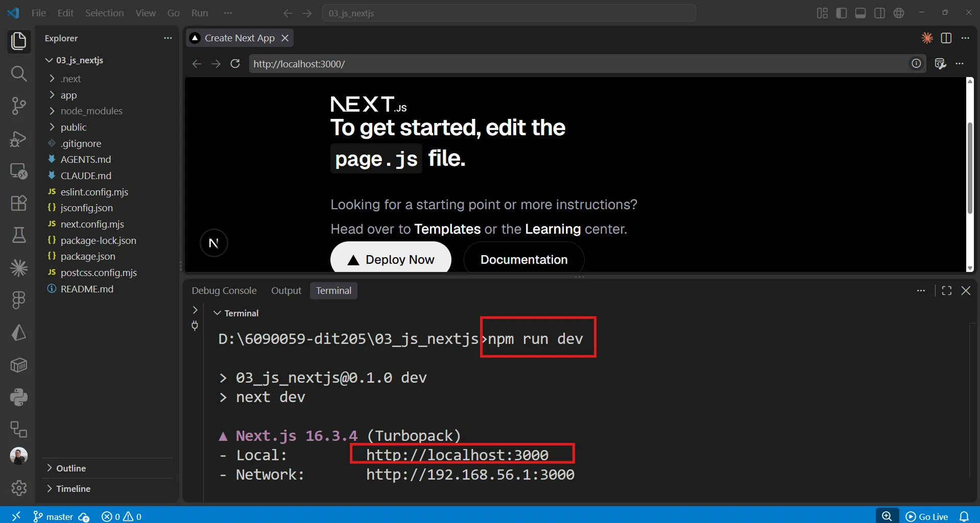The height and width of the screenshot is (523, 980).
Task: Click the Next.js dev tools N badge
Action: click(214, 243)
